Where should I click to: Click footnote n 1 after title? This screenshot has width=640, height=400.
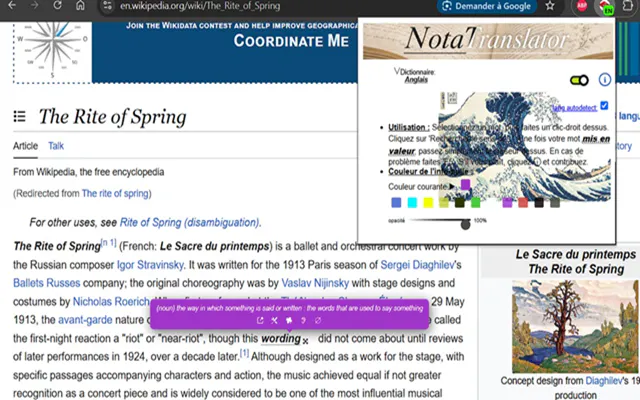coord(109,243)
